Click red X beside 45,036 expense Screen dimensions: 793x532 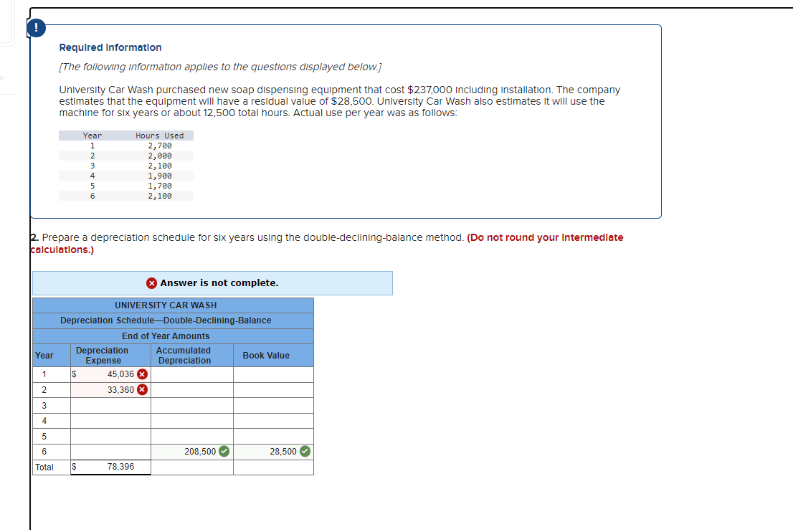click(143, 374)
